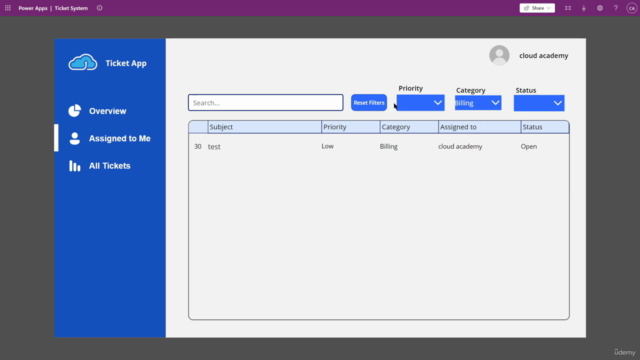The image size is (640, 360).
Task: Click the Subject column header
Action: (x=264, y=127)
